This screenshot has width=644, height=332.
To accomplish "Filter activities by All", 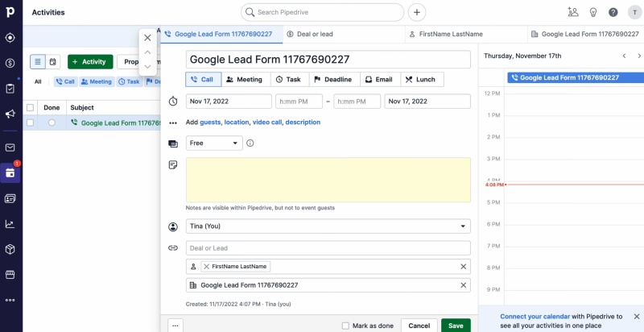I will 38,81.
